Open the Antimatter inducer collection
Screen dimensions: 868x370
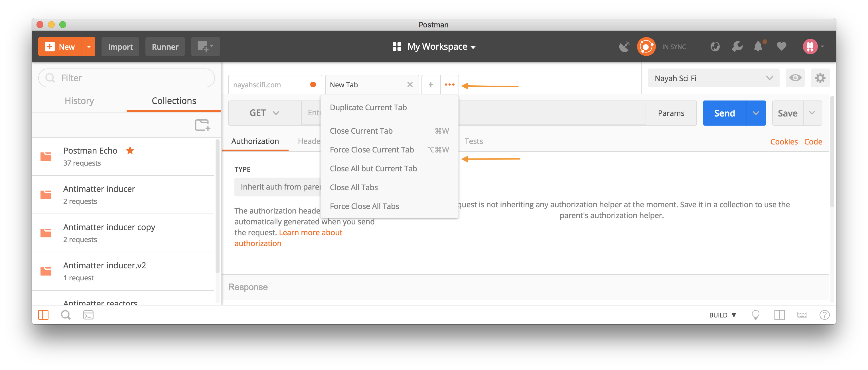coord(123,195)
